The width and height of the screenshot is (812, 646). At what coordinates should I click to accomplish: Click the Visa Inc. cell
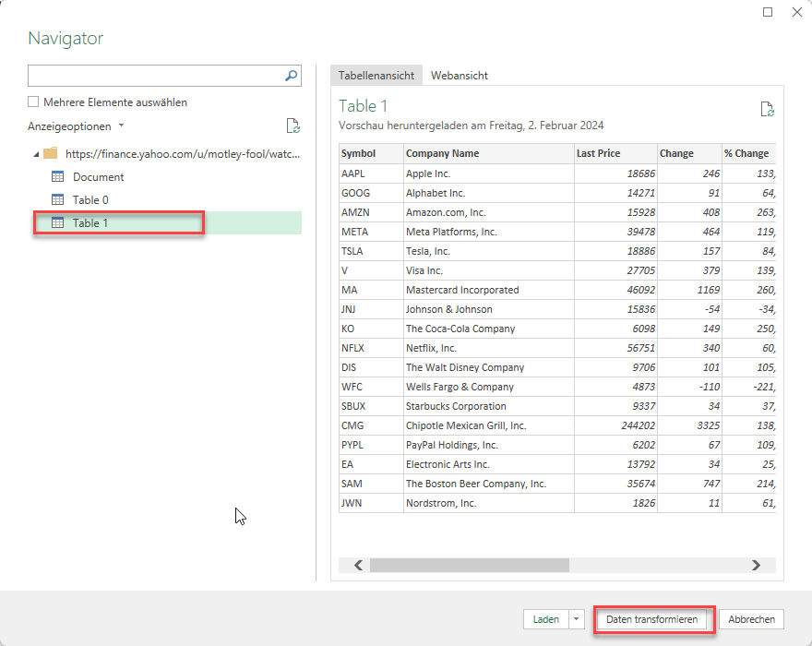click(489, 270)
